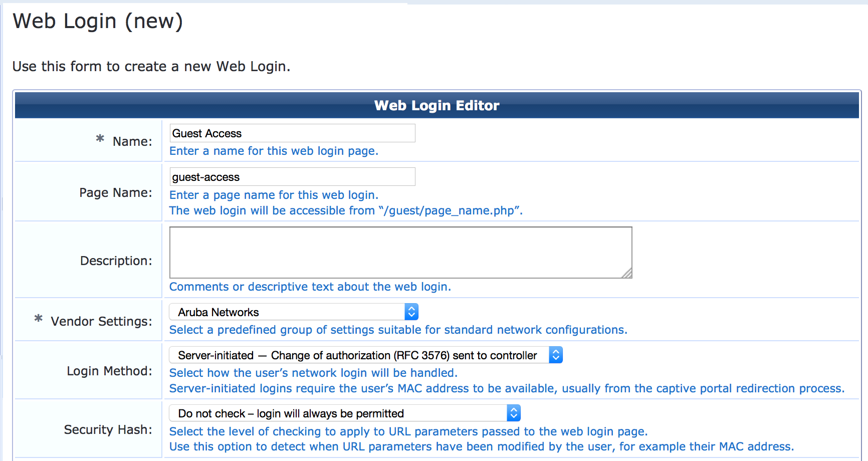This screenshot has height=461, width=868.
Task: Click the Description text area
Action: tap(400, 253)
